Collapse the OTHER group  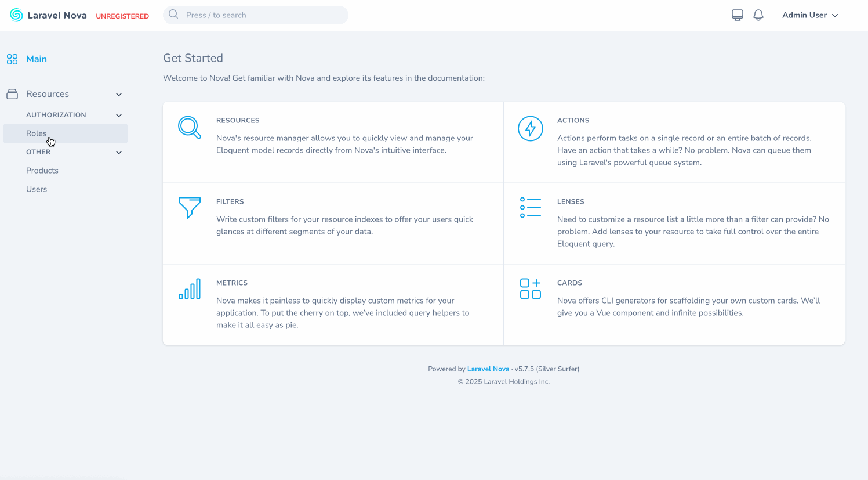pyautogui.click(x=118, y=152)
